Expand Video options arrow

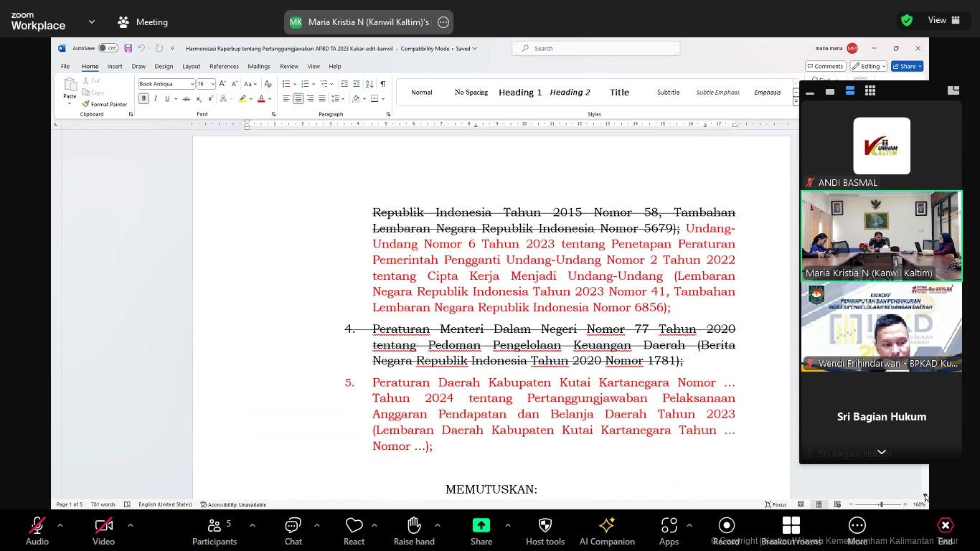(130, 525)
